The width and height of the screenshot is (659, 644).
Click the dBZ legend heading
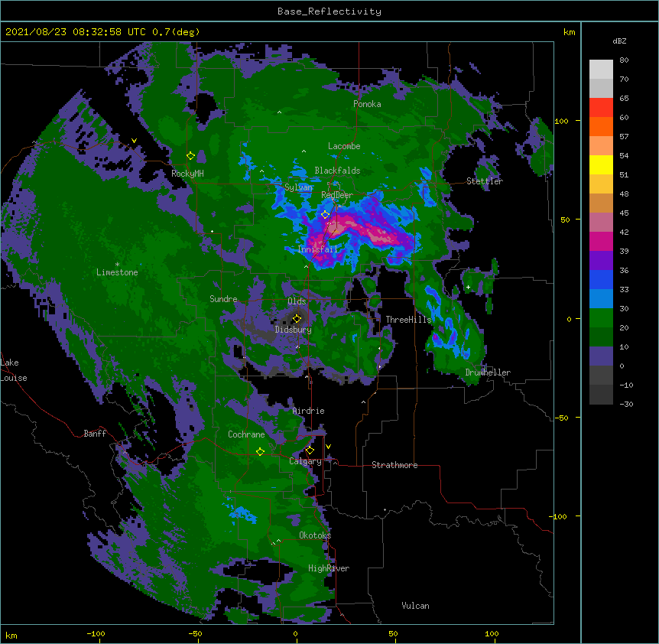pyautogui.click(x=619, y=41)
